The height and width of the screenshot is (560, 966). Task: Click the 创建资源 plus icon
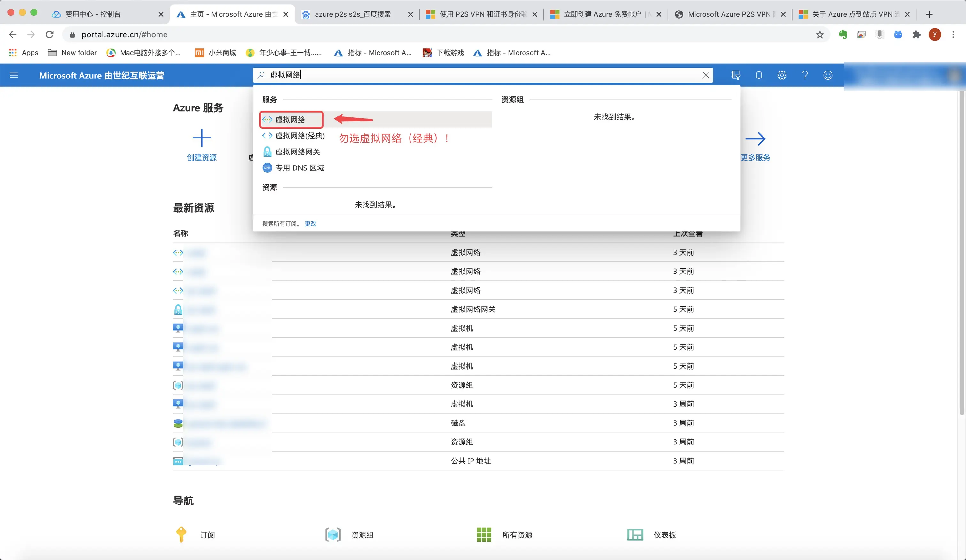point(202,138)
